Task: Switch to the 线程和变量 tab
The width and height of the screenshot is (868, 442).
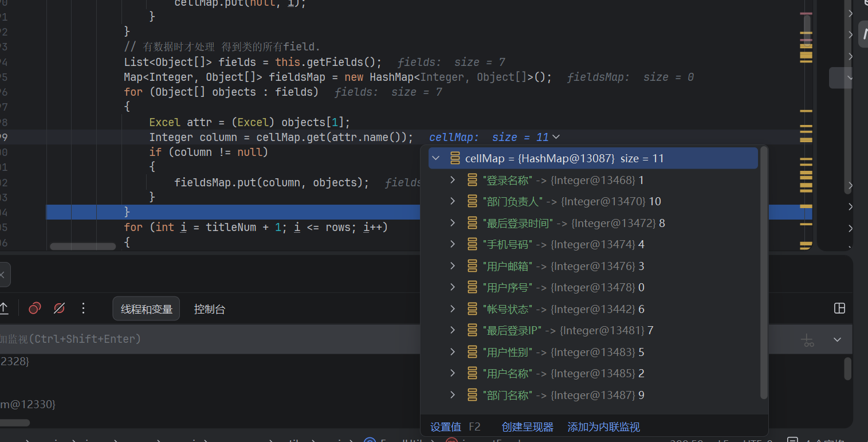Action: tap(146, 309)
